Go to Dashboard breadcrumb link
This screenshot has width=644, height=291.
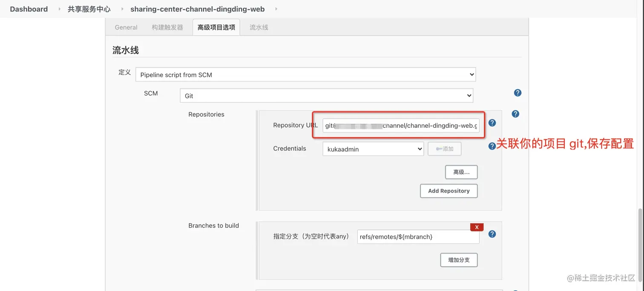pos(29,9)
